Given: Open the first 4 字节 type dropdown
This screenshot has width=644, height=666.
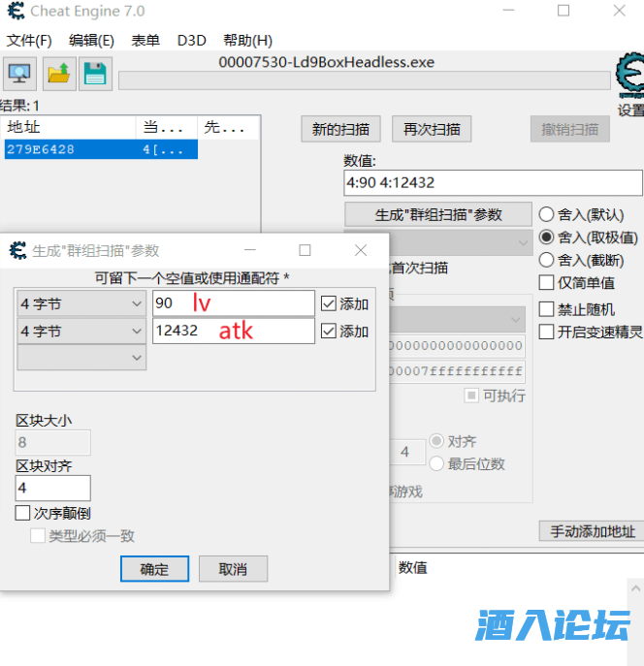Looking at the screenshot, I should (x=82, y=303).
